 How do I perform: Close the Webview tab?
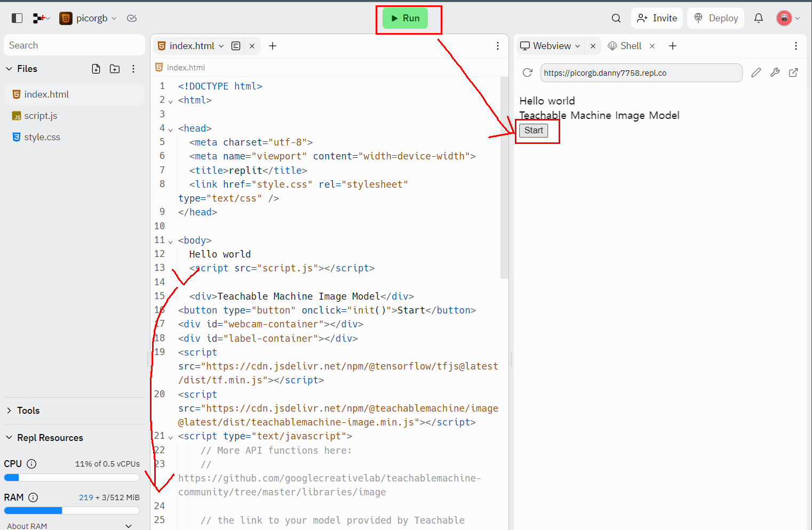(593, 46)
